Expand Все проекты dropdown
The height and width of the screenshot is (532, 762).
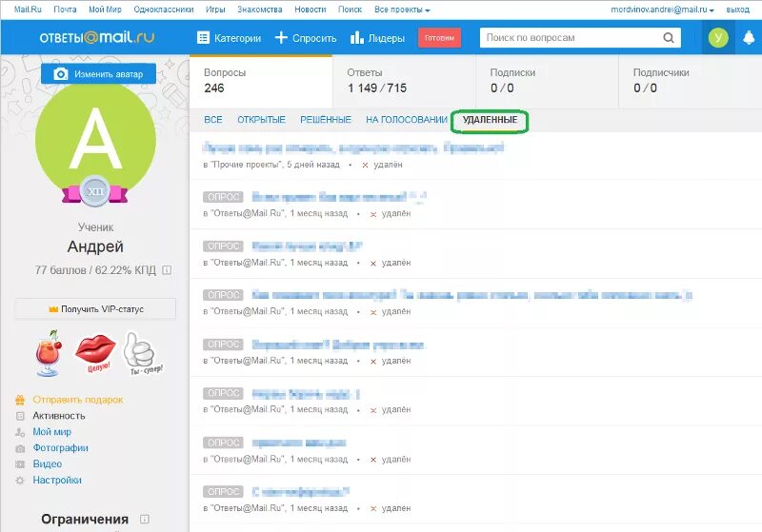tap(402, 10)
